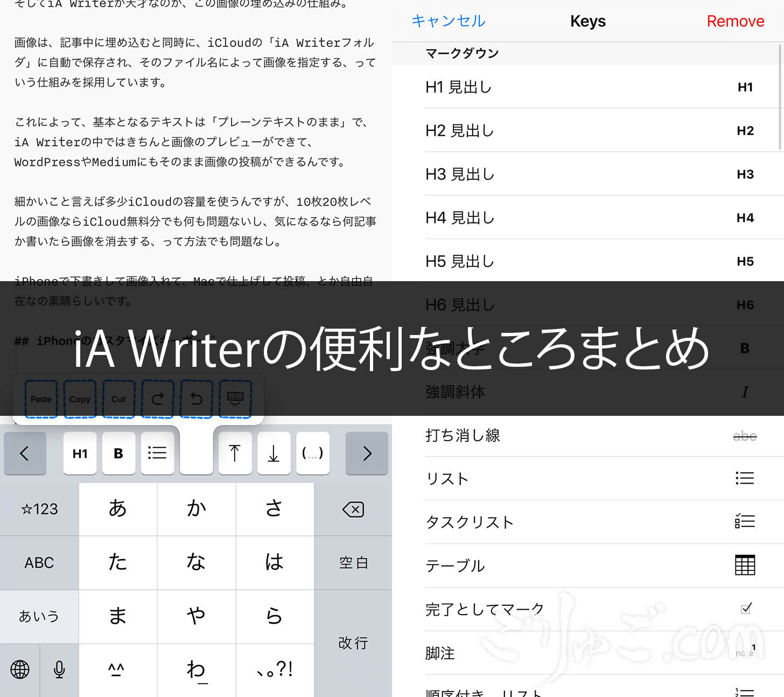
Task: Tap the move-up arrow key
Action: pos(235,454)
